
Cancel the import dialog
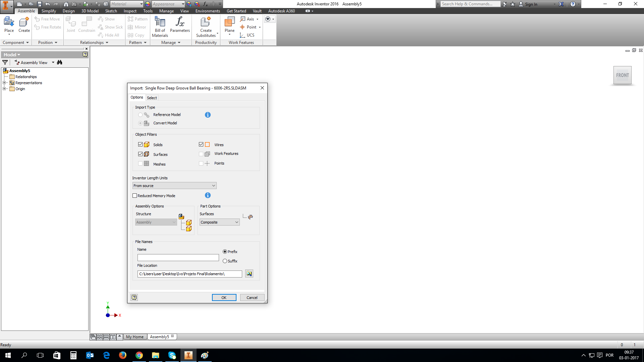[x=252, y=298]
